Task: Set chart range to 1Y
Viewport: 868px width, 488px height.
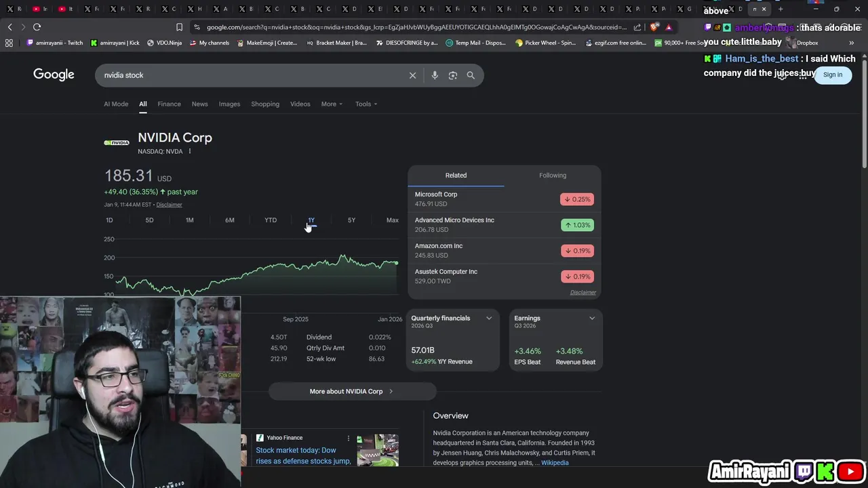Action: click(311, 220)
